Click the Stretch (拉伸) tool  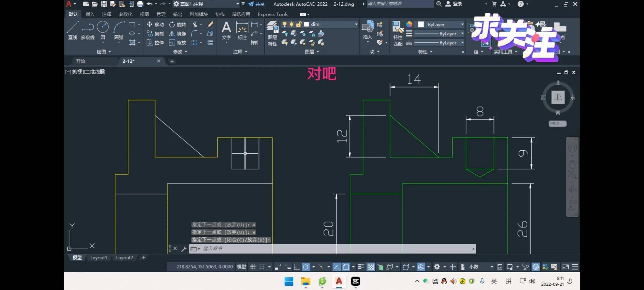155,43
